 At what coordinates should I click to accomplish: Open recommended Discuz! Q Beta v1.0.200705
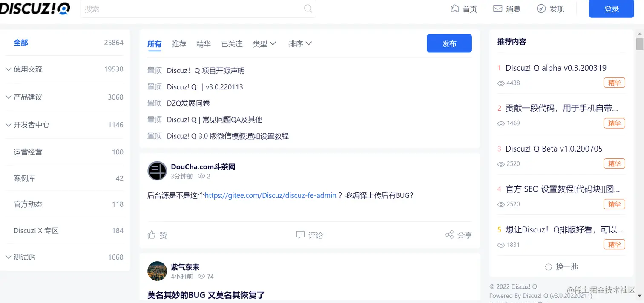(554, 149)
